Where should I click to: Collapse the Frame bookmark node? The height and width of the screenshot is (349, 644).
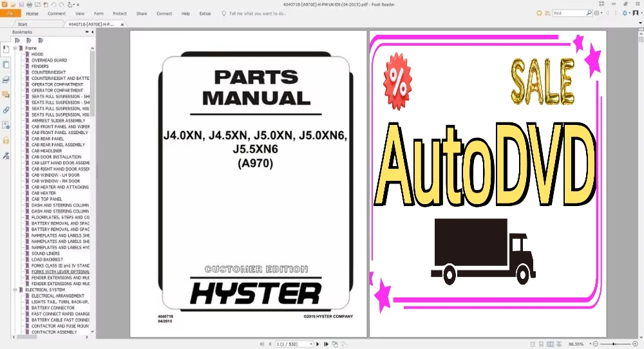[x=15, y=48]
